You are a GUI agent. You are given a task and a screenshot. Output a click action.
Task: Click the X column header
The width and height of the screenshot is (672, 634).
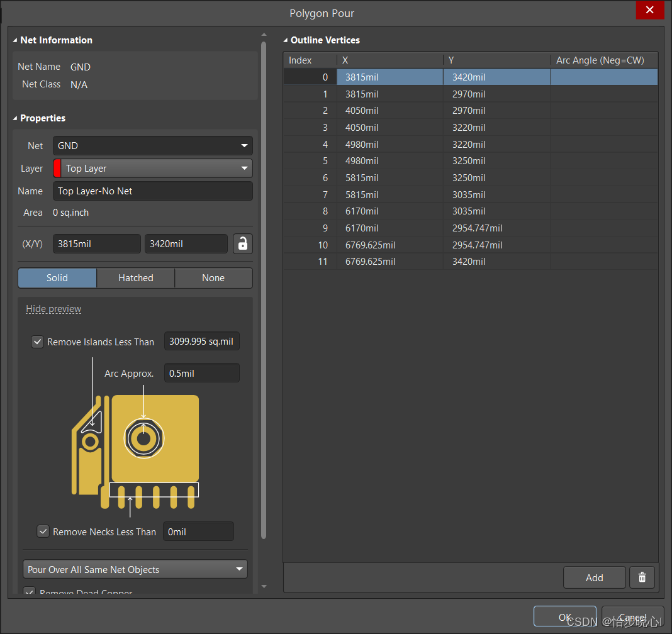pos(390,60)
